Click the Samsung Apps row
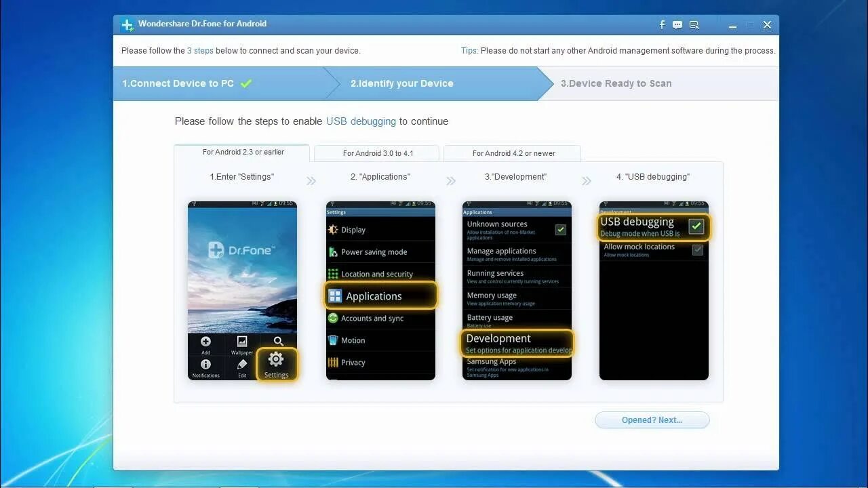The image size is (868, 488). 516,367
